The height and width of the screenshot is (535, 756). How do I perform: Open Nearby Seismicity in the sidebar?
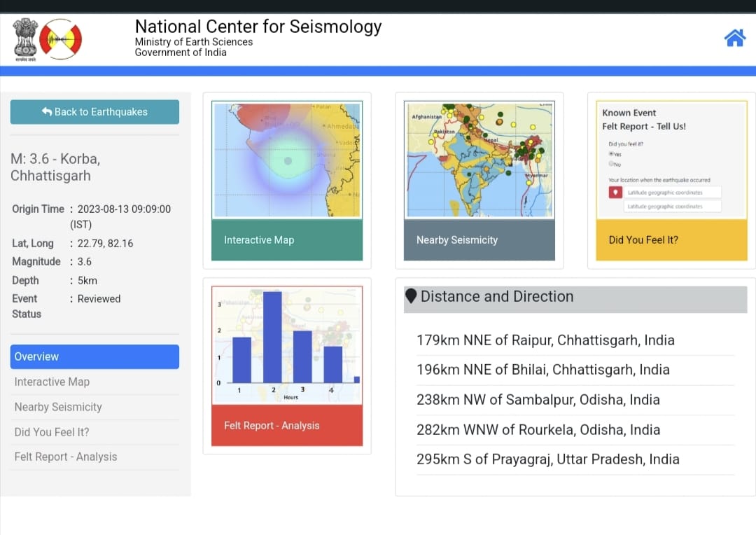click(x=58, y=407)
